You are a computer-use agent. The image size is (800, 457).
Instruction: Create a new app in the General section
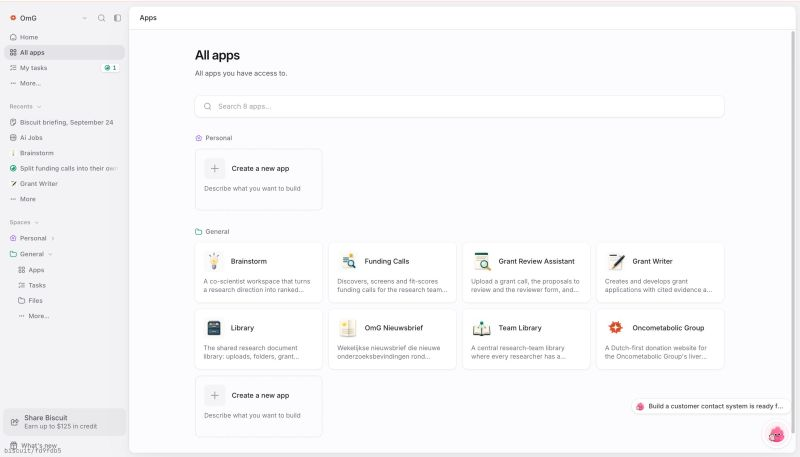pyautogui.click(x=259, y=406)
